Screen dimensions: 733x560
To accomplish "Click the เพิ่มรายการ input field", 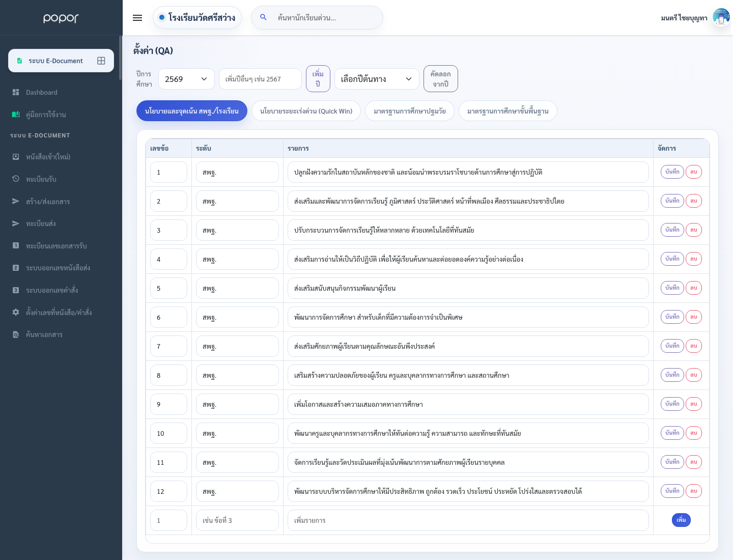I will coord(468,520).
